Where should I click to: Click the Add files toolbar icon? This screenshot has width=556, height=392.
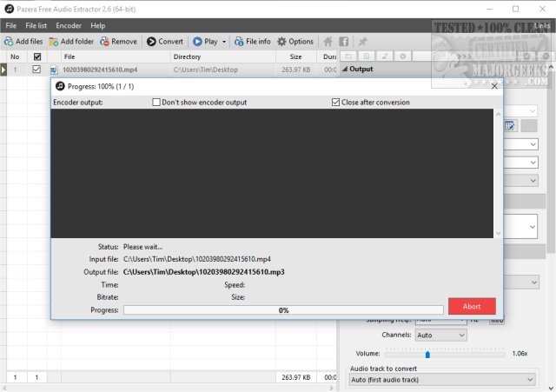pos(9,42)
